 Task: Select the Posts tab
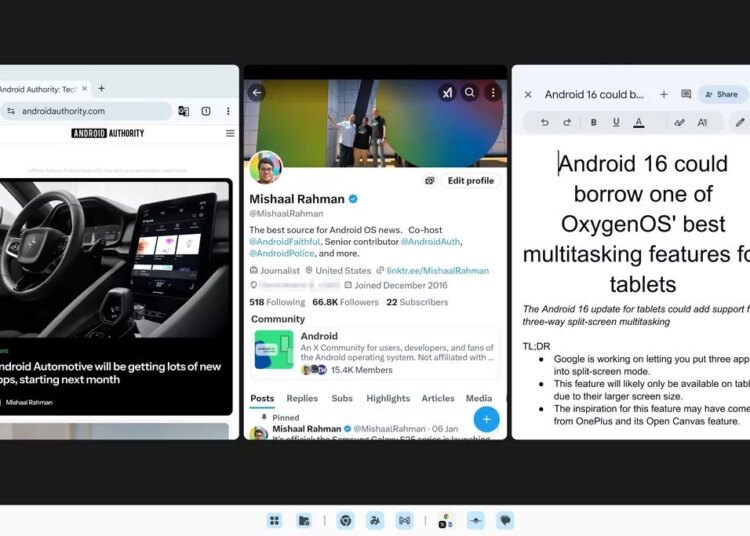coord(262,398)
